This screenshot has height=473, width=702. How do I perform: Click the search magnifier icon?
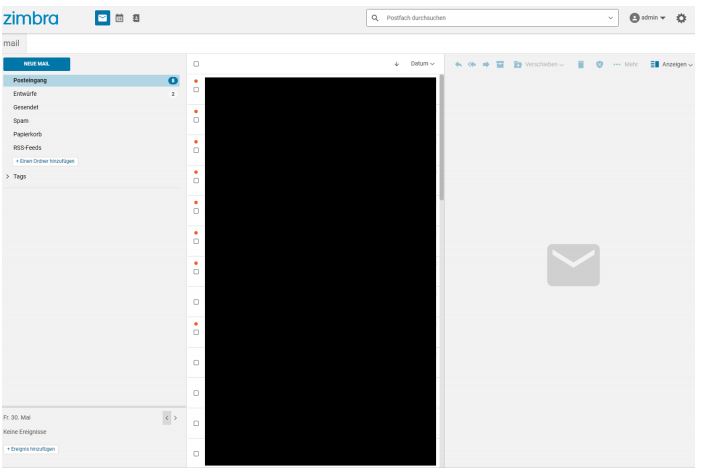click(375, 18)
